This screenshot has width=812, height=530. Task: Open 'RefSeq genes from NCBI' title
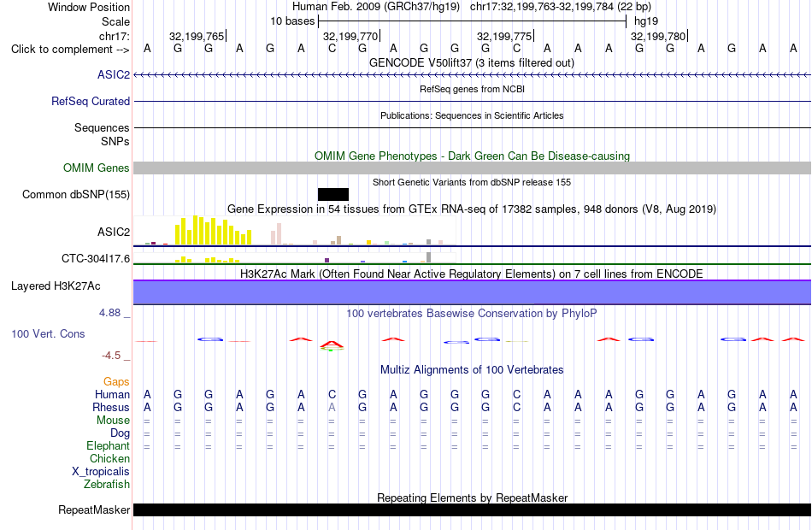472,89
